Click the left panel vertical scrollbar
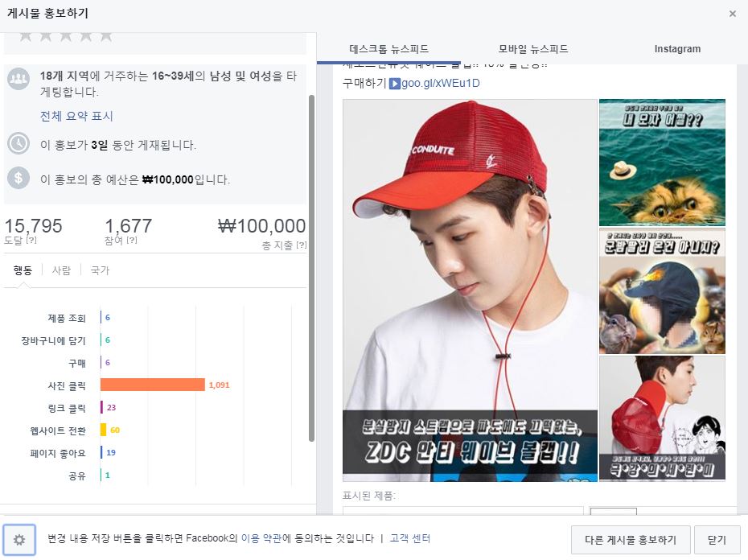 [x=311, y=268]
